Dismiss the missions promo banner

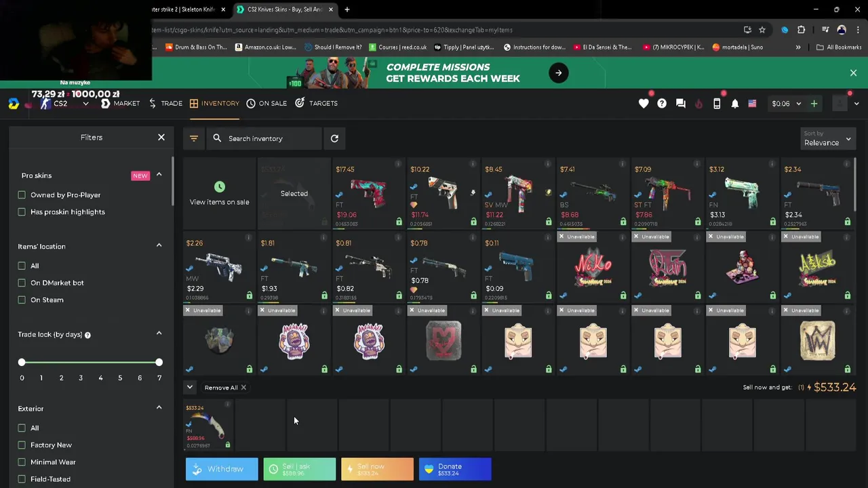[x=853, y=73]
